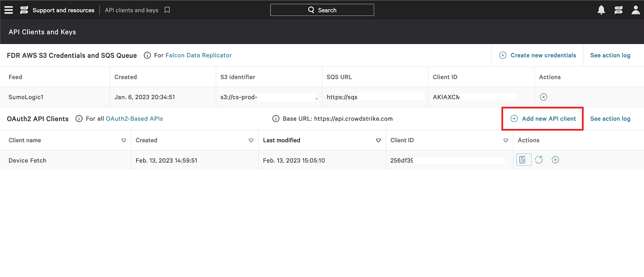
Task: Click Add new API client
Action: [543, 119]
